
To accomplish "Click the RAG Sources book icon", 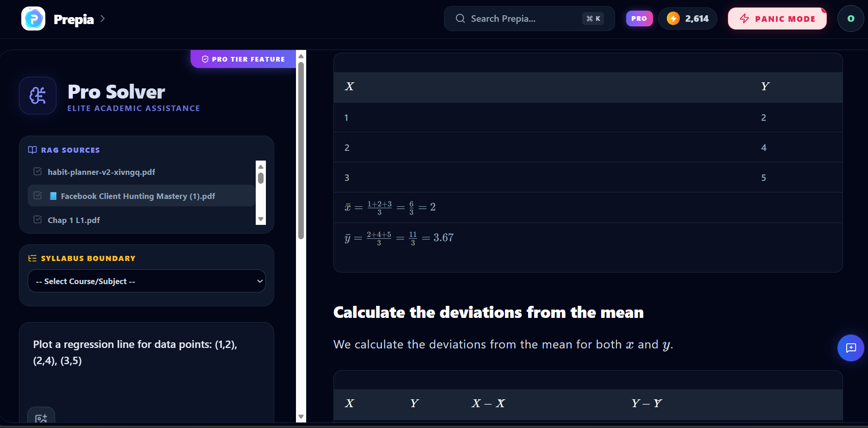I will coord(32,150).
